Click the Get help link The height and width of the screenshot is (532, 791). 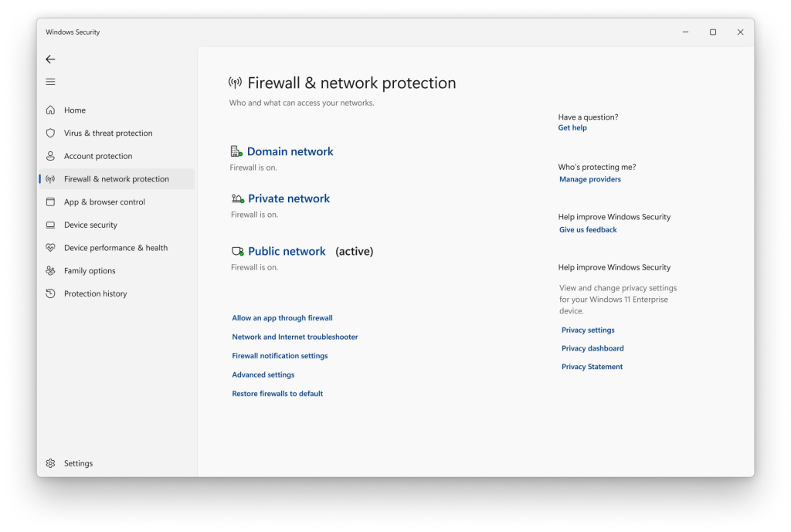[572, 128]
